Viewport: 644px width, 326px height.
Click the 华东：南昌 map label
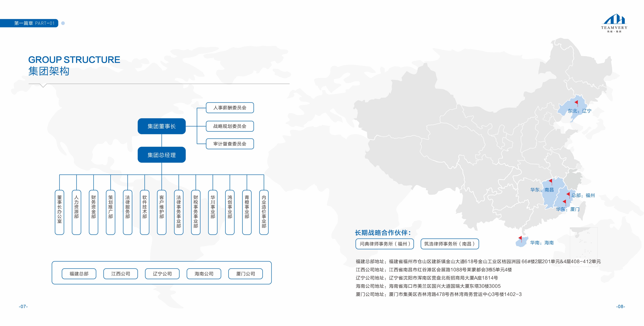coord(542,190)
